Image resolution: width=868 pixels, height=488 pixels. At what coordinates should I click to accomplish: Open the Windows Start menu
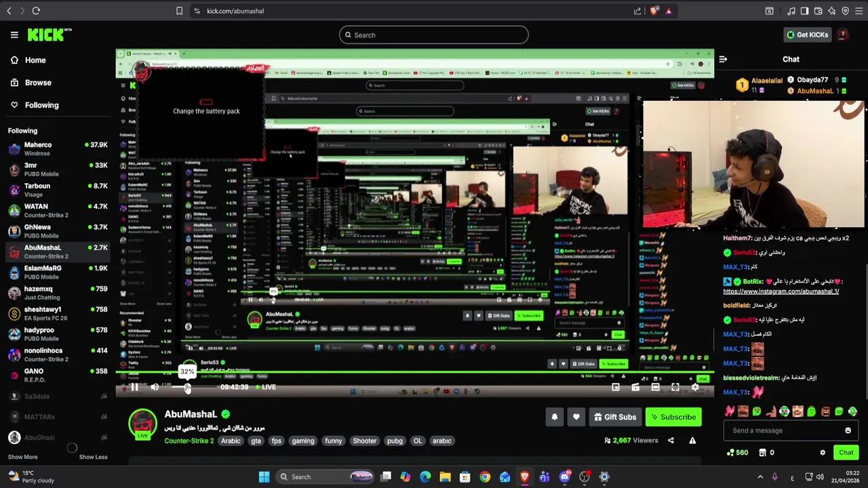tap(264, 477)
